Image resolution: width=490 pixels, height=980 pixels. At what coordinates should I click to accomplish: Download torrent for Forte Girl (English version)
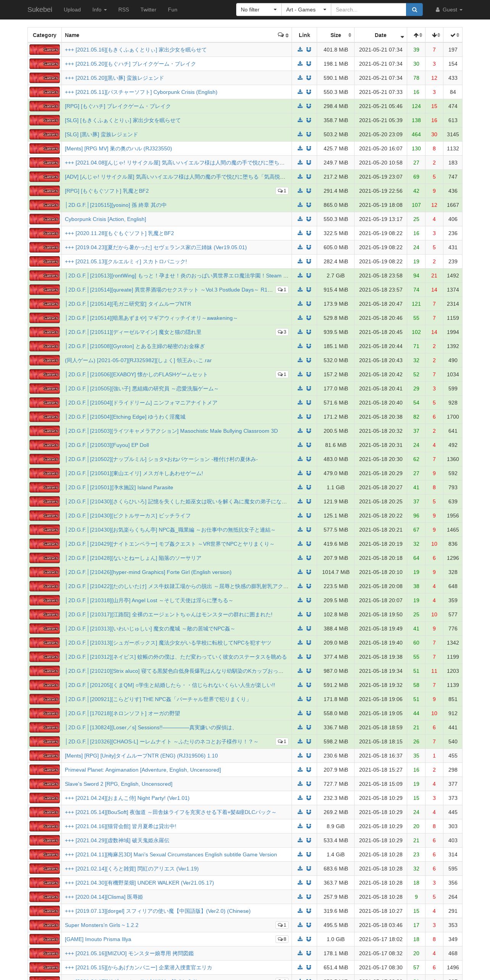point(300,572)
